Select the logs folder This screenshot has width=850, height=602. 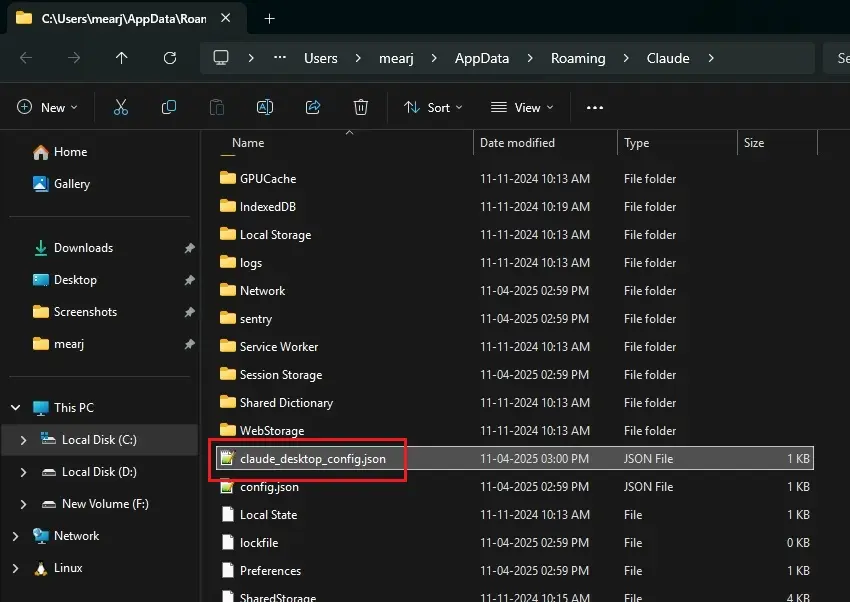pos(250,263)
